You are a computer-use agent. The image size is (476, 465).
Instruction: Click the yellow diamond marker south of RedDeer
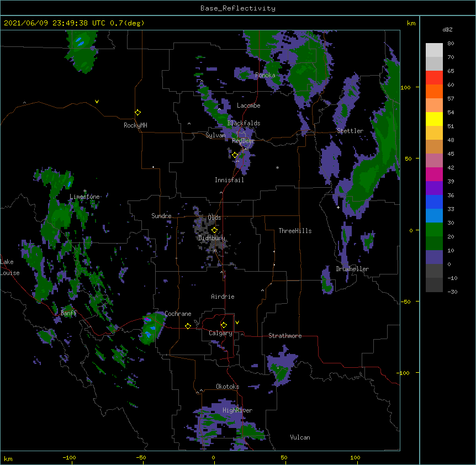coord(235,155)
